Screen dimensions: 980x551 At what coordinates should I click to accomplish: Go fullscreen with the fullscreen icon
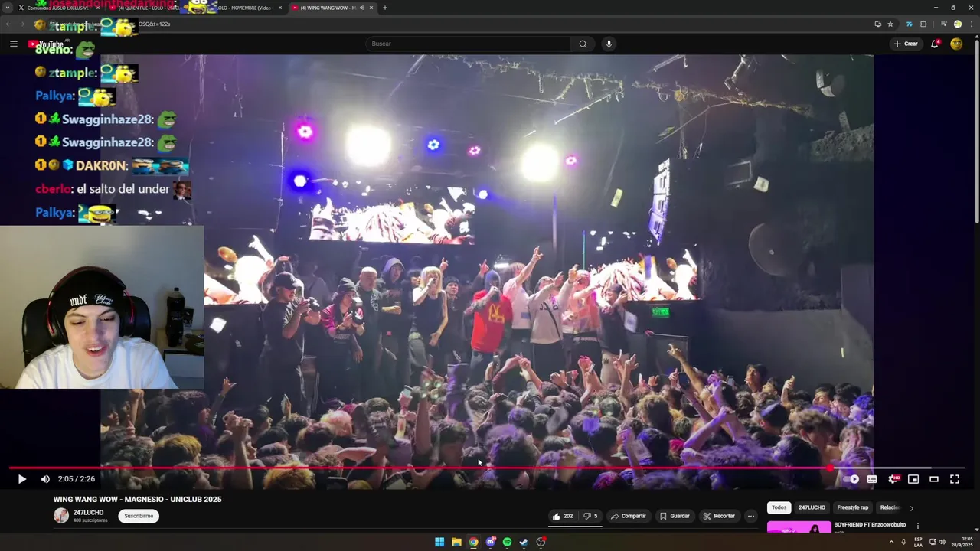click(955, 479)
